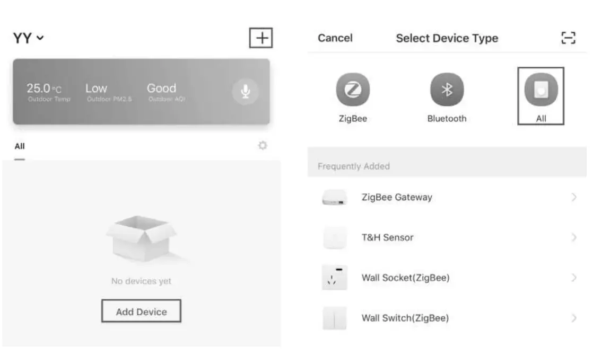The image size is (593, 364).
Task: Select the Bluetooth device type icon
Action: (447, 89)
